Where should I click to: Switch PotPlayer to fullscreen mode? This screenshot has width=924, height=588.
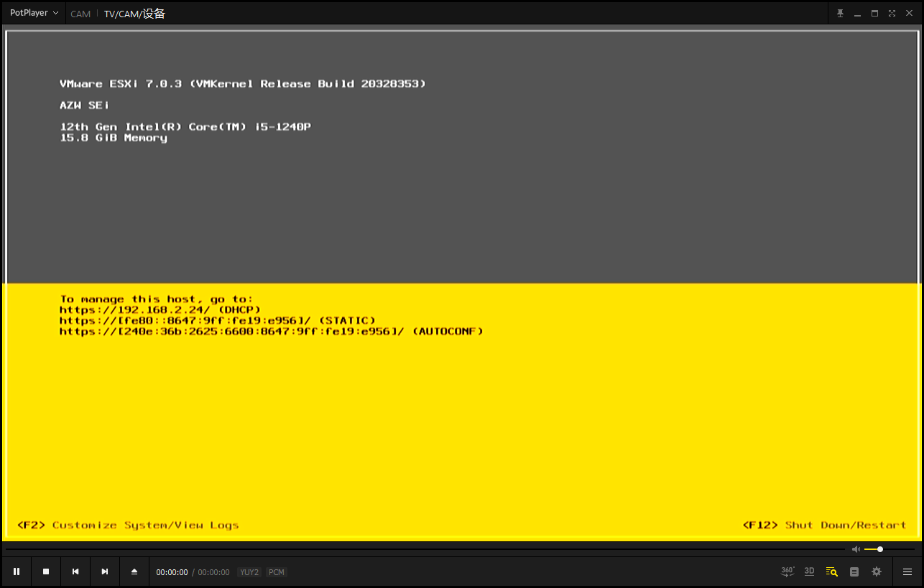[x=892, y=13]
